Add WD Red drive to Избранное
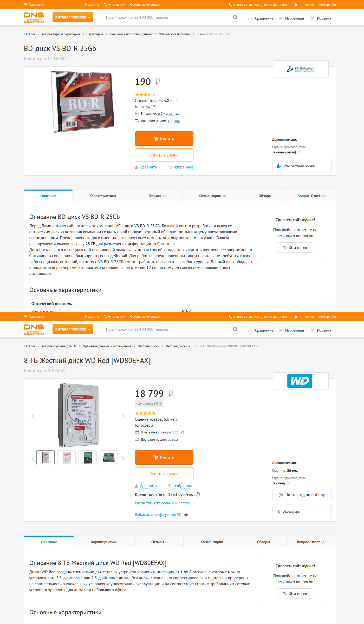This screenshot has height=624, width=364. click(181, 486)
